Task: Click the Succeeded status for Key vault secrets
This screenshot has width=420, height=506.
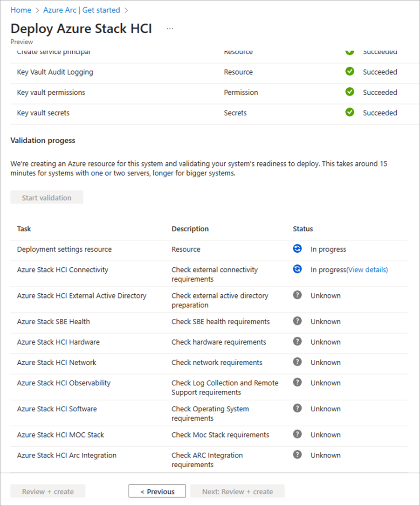Action: point(380,113)
